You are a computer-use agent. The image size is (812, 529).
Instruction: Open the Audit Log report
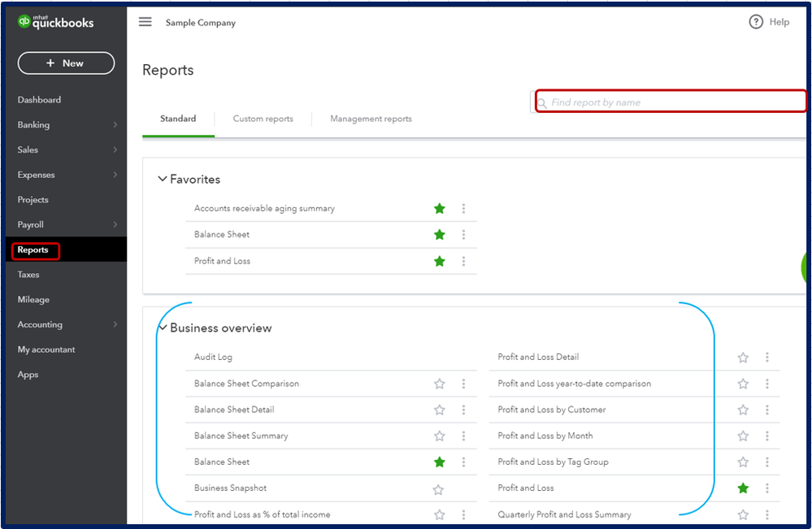213,358
